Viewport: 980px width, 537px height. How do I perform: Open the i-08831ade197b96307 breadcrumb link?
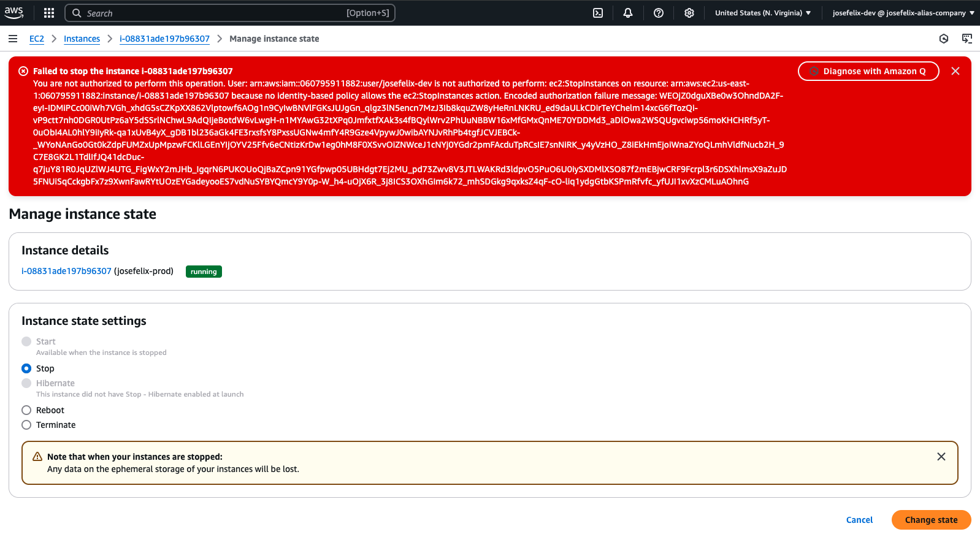click(164, 39)
